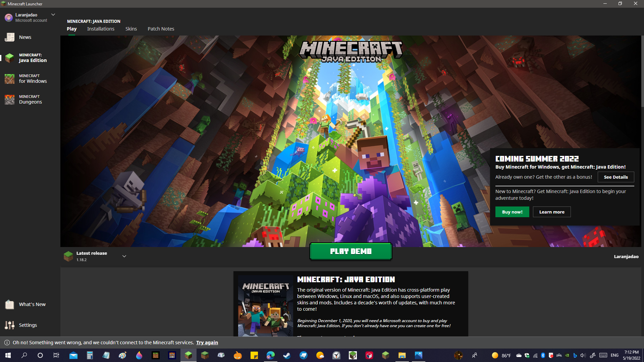Open What's New clipboard icon
The image size is (644, 362).
(9, 304)
